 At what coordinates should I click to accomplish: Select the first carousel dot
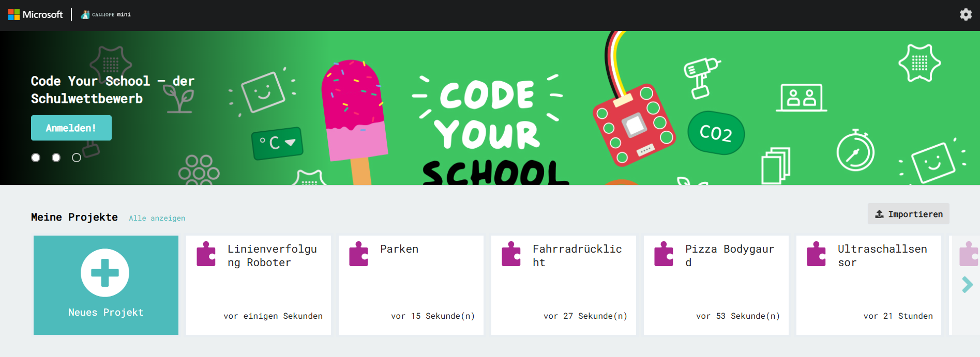click(x=36, y=158)
